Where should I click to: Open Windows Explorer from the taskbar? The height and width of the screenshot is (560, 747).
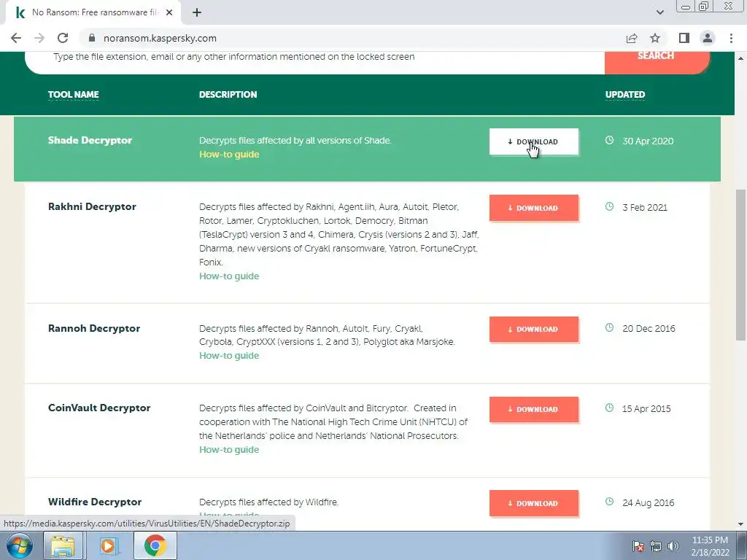[x=63, y=545]
